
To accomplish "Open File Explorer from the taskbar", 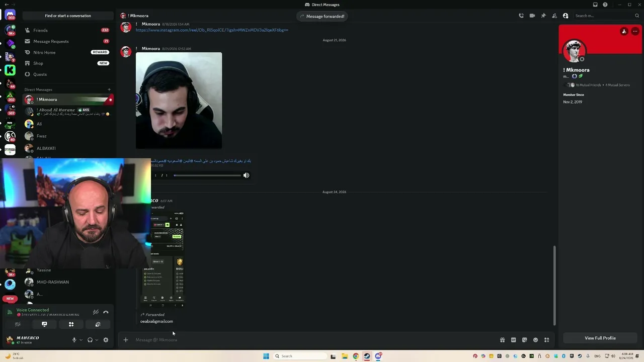I will [344, 356].
